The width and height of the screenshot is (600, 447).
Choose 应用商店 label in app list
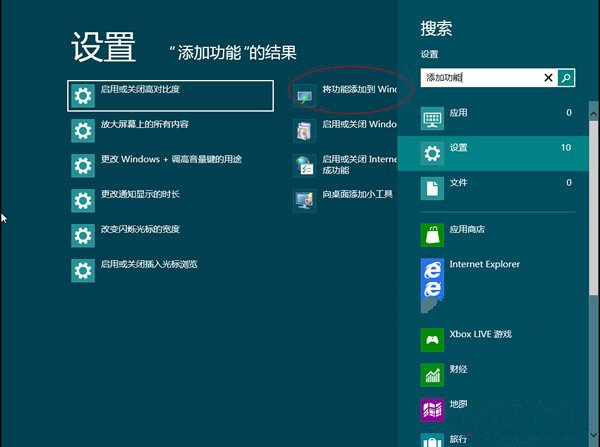point(467,229)
